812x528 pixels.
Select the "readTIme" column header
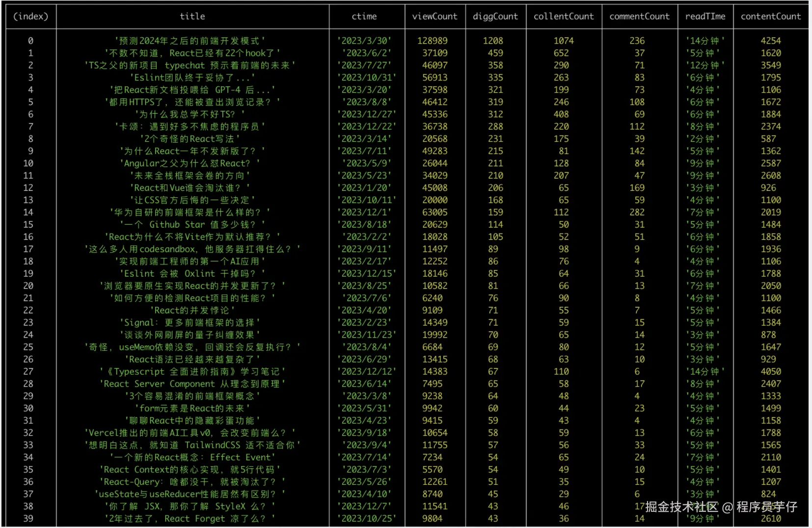pos(705,16)
